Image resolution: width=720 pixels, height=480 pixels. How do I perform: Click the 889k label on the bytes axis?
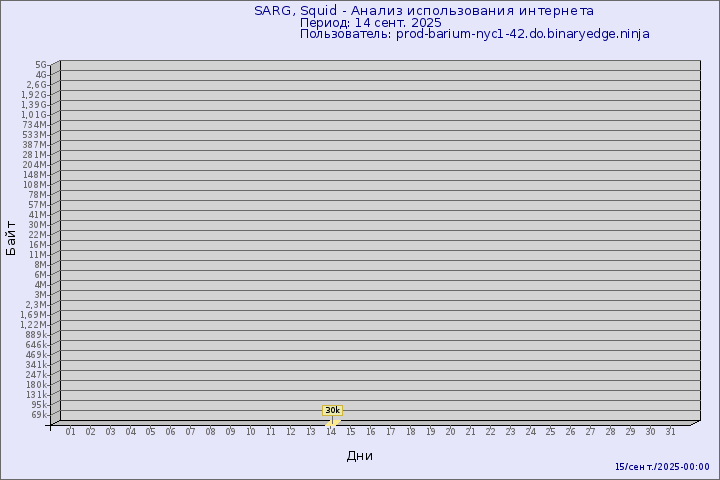(x=35, y=334)
